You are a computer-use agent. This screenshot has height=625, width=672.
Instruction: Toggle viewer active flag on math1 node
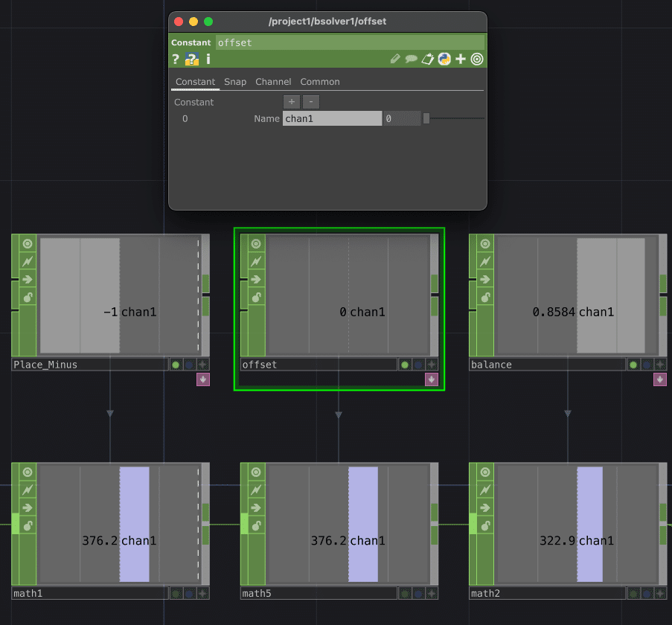coord(28,472)
